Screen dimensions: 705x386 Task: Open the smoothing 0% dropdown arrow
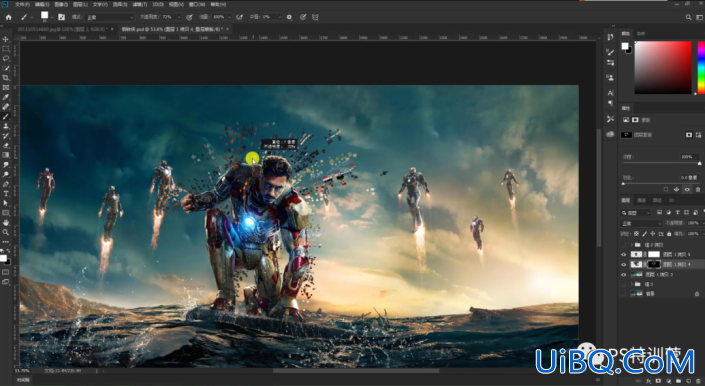pyautogui.click(x=279, y=17)
